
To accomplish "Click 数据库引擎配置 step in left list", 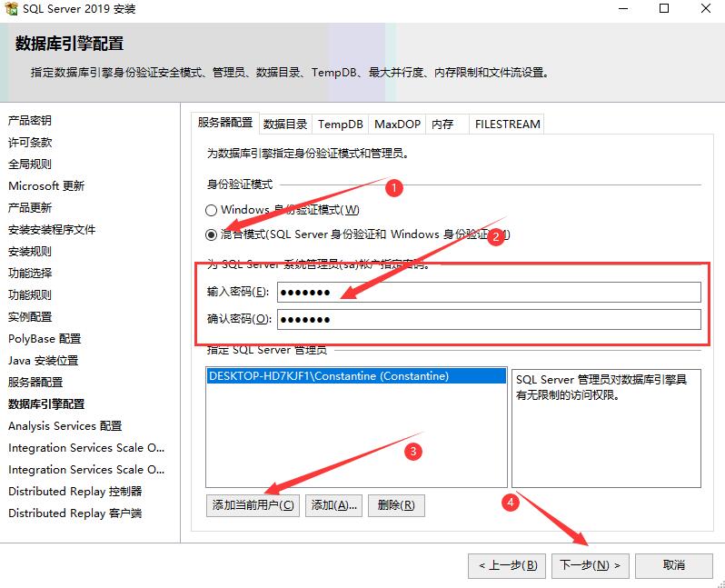I will (46, 404).
